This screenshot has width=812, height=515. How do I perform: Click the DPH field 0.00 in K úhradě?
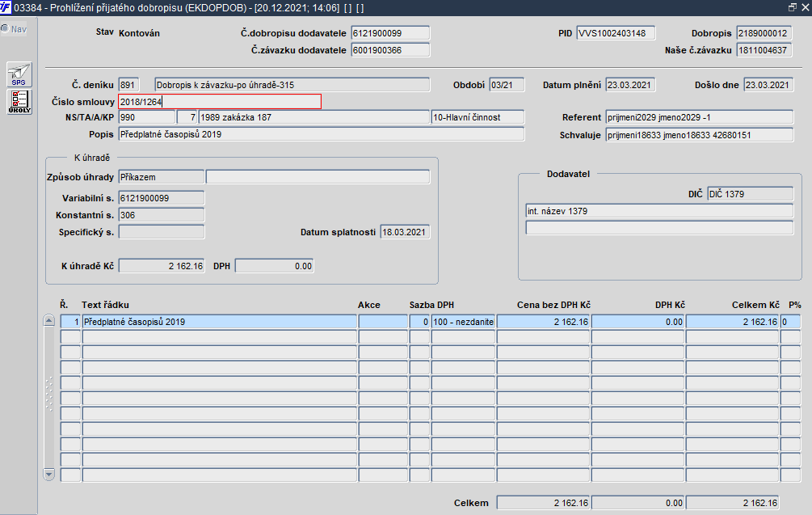point(274,266)
